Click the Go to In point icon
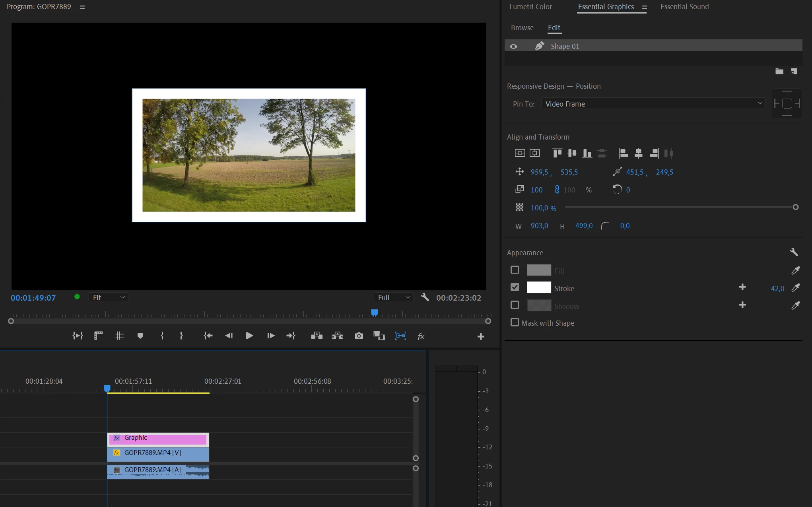 pyautogui.click(x=208, y=336)
